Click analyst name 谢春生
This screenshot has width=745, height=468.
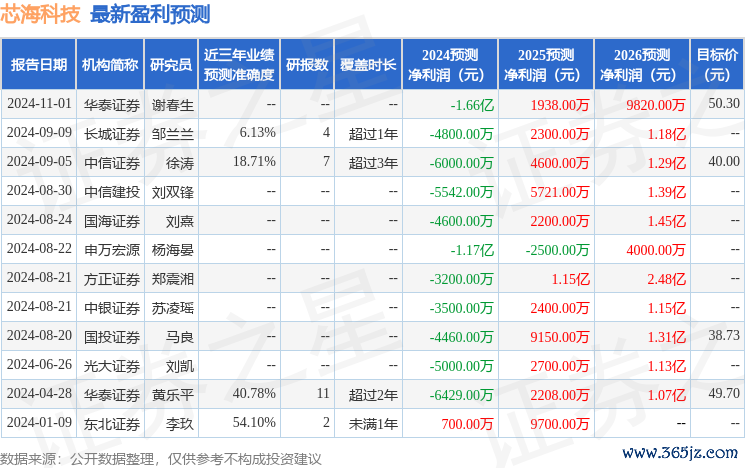click(x=172, y=105)
